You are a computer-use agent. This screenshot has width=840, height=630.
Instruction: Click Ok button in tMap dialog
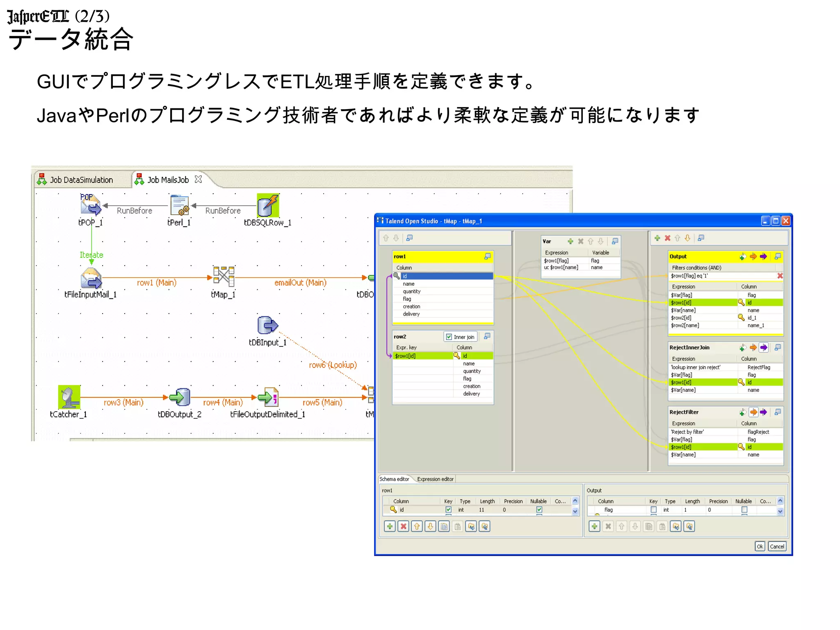point(760,546)
